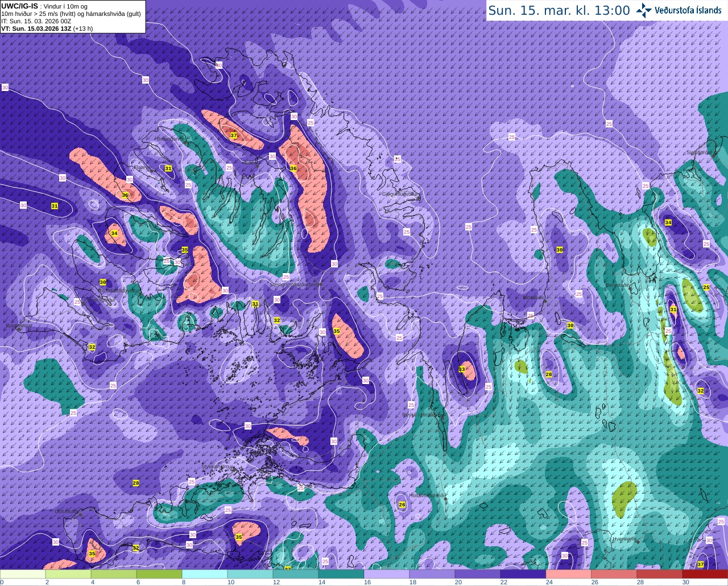Click the yellow 26 gust label beside Holtavörðuheiði
The image size is (728, 586).
402,505
